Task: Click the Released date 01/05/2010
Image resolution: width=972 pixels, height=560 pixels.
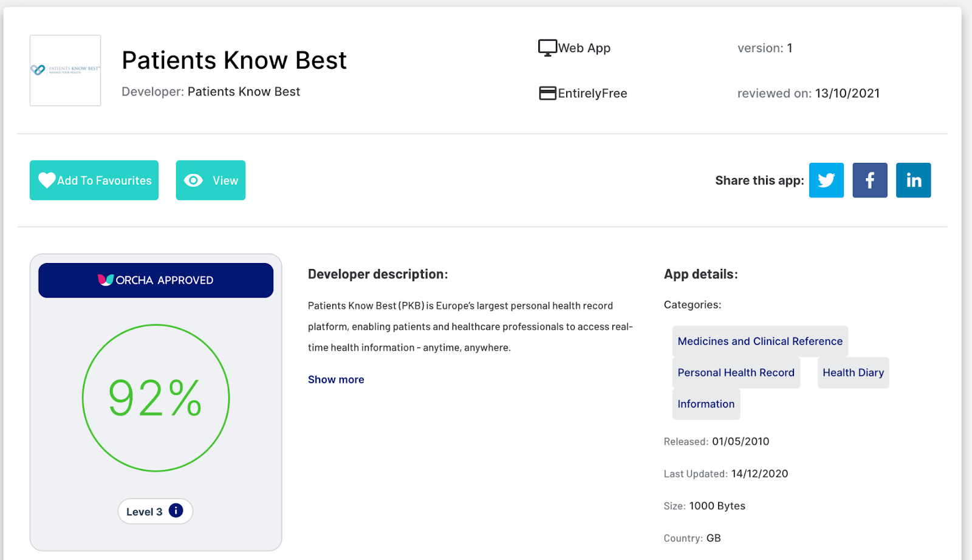Action: click(x=741, y=442)
